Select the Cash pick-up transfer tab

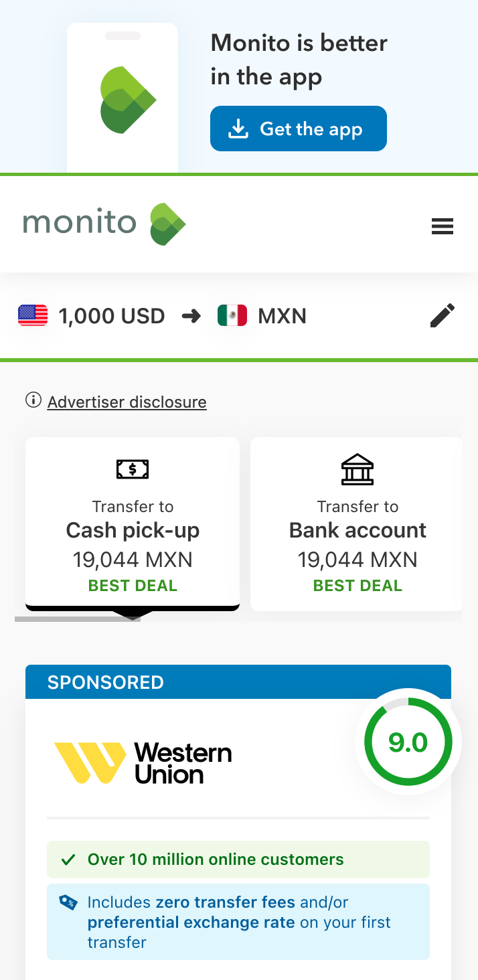133,524
